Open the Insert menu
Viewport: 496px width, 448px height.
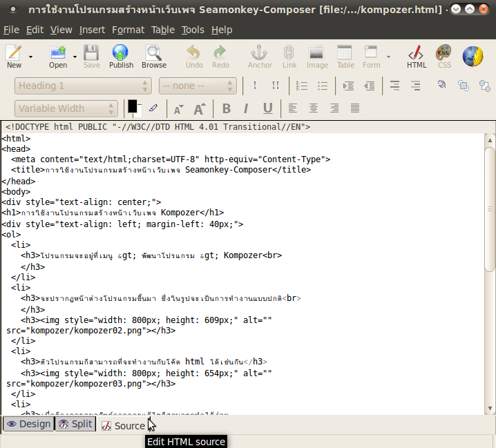[x=92, y=30]
